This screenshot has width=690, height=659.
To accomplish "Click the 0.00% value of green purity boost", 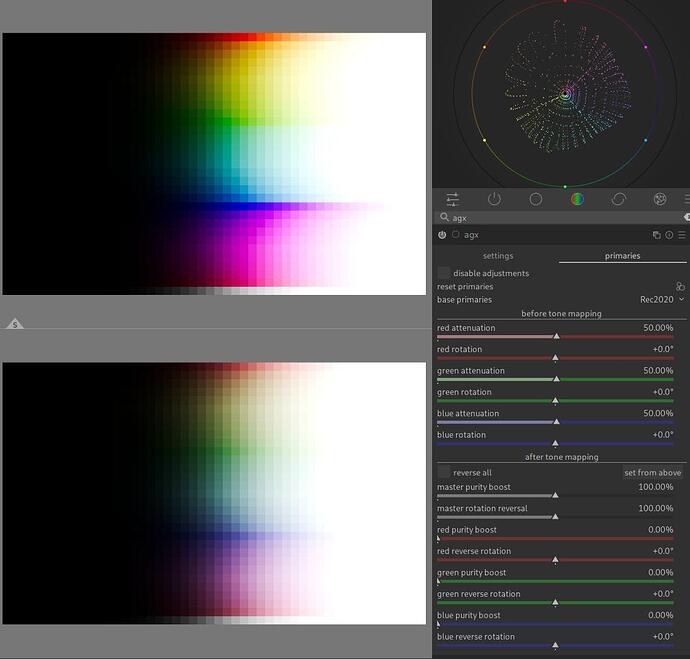I will point(661,572).
